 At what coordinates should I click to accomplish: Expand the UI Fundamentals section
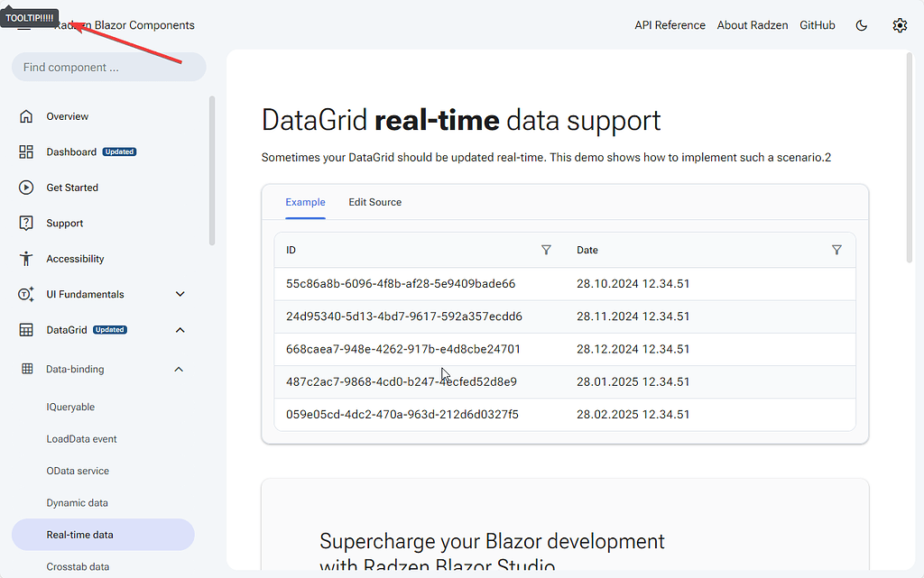180,294
